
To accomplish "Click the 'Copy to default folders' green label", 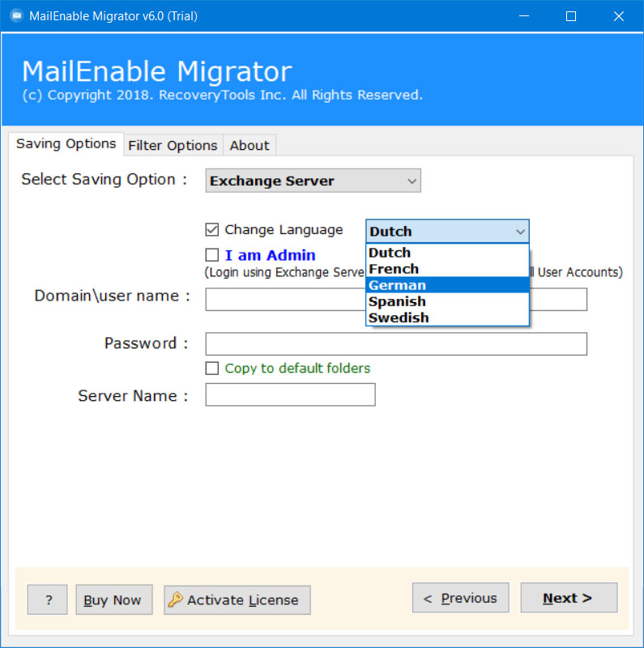I will point(297,369).
